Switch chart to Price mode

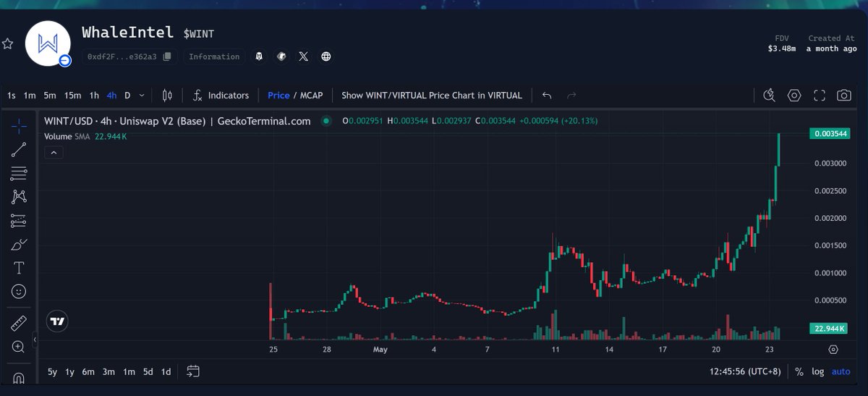[278, 96]
